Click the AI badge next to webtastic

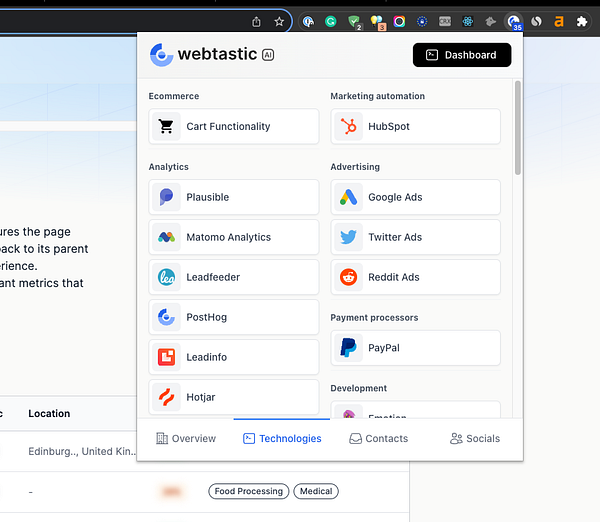(x=268, y=55)
